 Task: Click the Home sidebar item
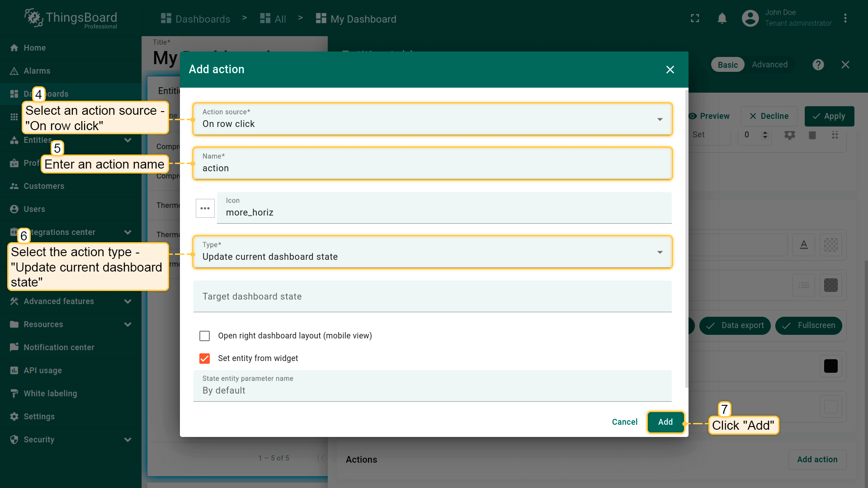click(34, 48)
